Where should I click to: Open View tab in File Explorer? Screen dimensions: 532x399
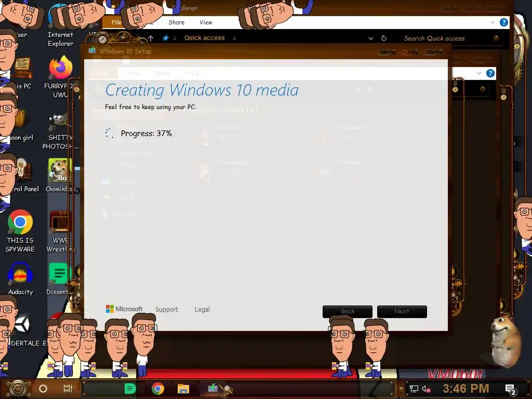(x=206, y=22)
